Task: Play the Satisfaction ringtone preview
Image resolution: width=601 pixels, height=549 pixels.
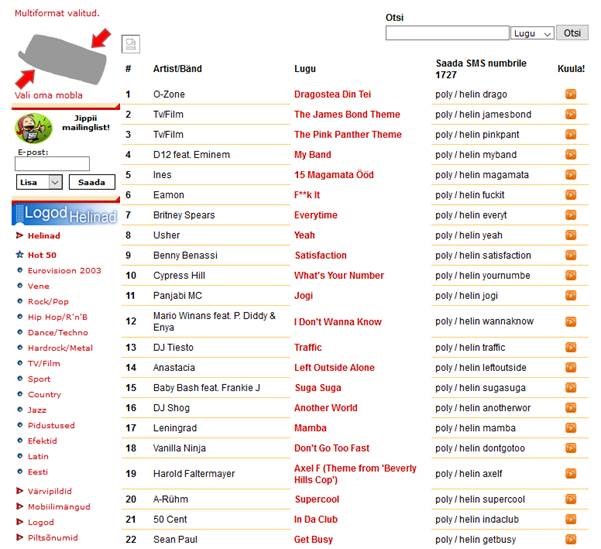Action: coord(570,255)
